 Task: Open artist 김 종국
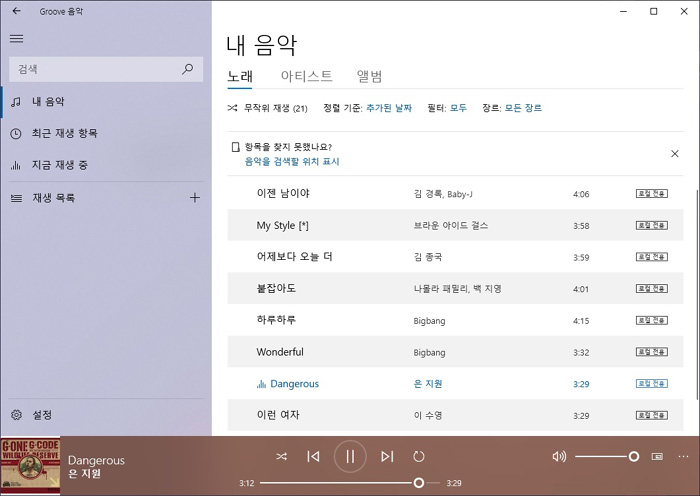(x=428, y=257)
